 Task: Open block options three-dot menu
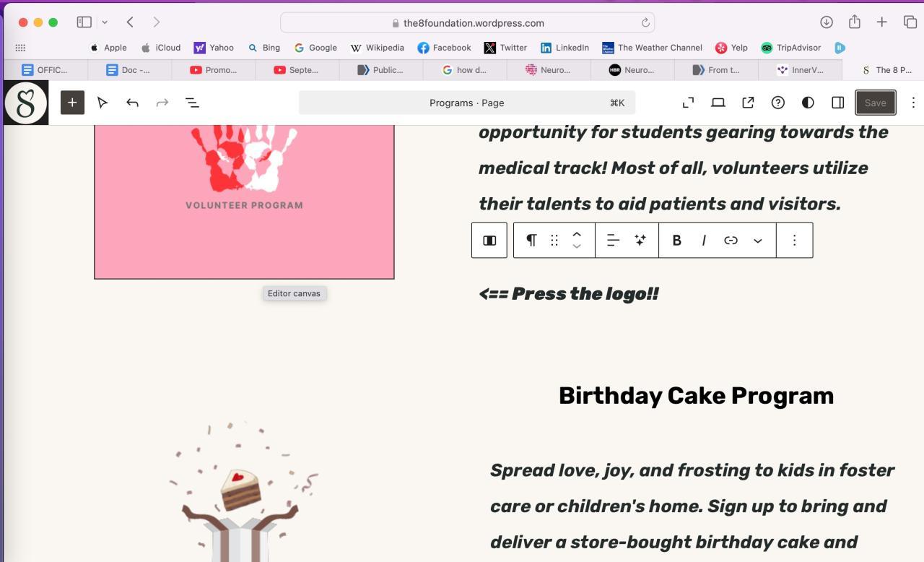click(x=794, y=241)
